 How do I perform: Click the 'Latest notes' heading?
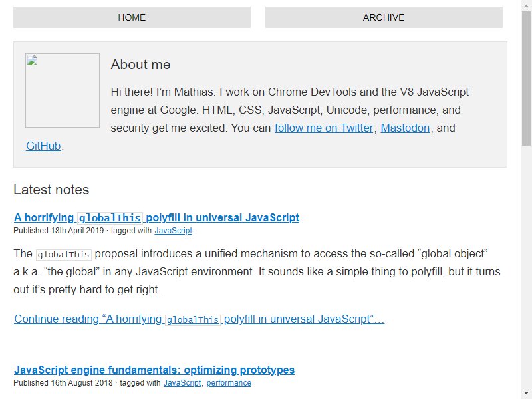[51, 190]
